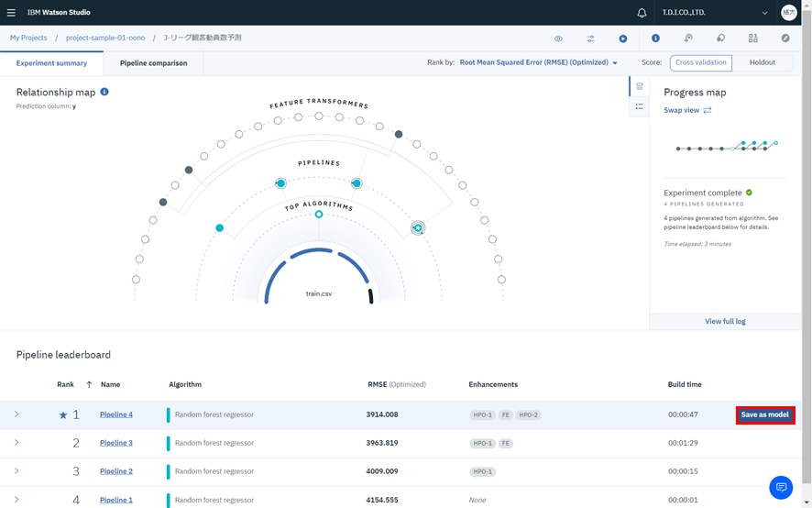The width and height of the screenshot is (812, 508).
Task: Switch score to Holdout
Action: coord(763,62)
